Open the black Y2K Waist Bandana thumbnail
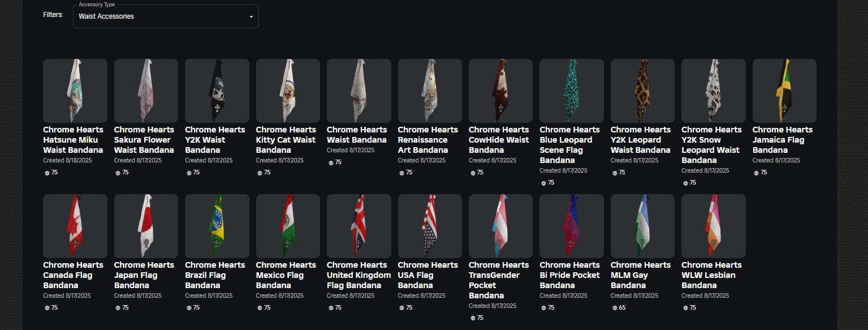The height and width of the screenshot is (330, 868). tap(217, 91)
